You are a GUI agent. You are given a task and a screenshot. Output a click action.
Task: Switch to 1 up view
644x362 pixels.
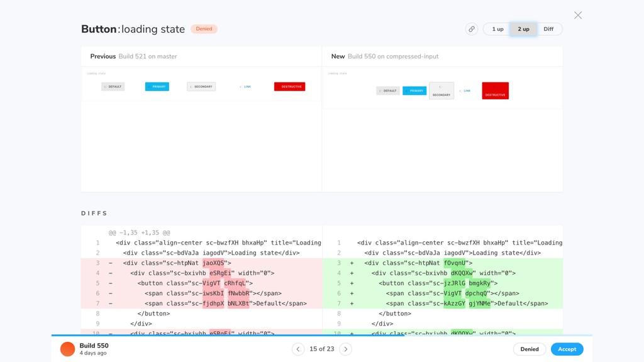pyautogui.click(x=497, y=29)
